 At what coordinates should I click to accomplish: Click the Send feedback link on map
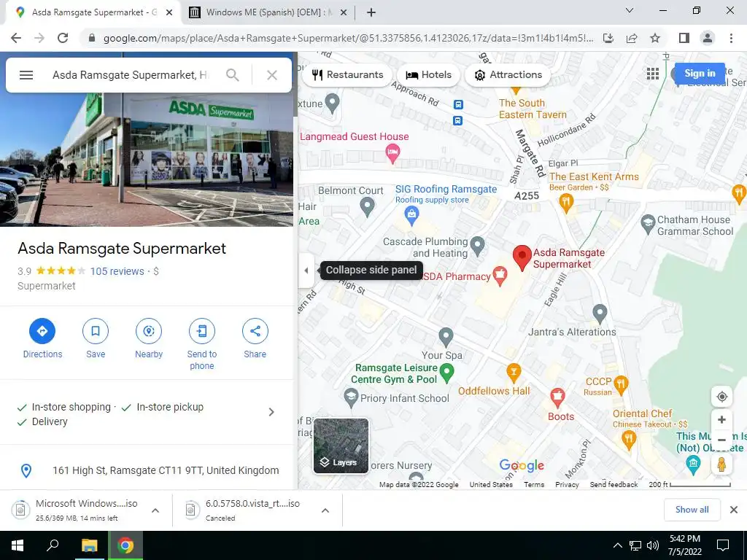pos(614,484)
